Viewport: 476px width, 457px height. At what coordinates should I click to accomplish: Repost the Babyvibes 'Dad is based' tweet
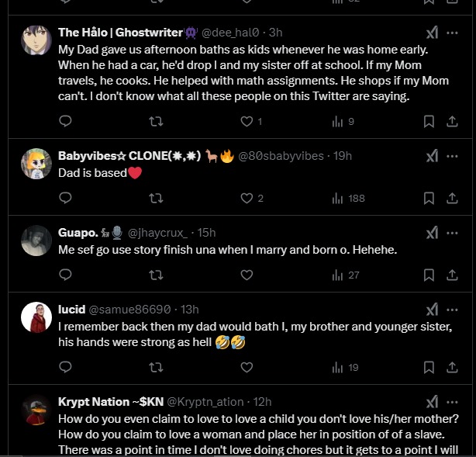(x=156, y=198)
